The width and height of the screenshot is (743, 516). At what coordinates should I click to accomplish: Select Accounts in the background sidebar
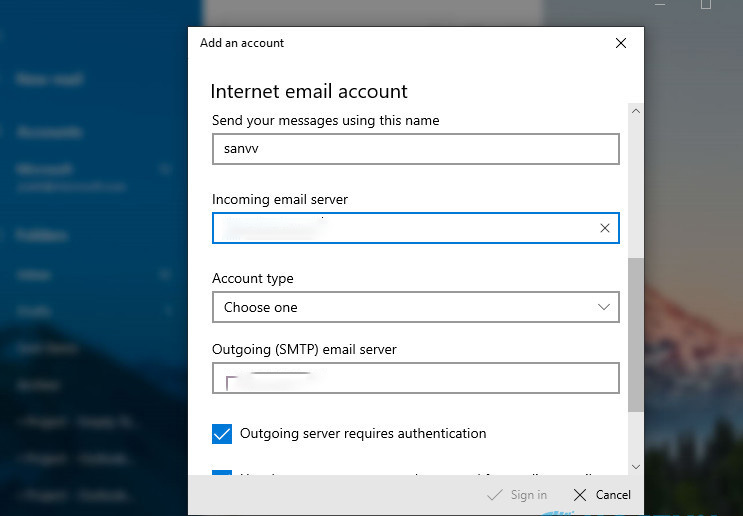[49, 132]
